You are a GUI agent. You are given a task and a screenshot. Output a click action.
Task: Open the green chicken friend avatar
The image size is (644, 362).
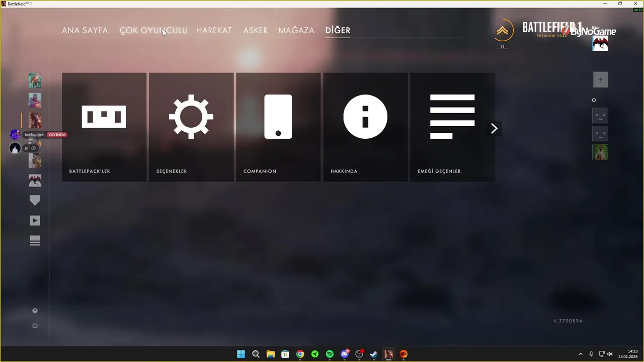coord(600,152)
